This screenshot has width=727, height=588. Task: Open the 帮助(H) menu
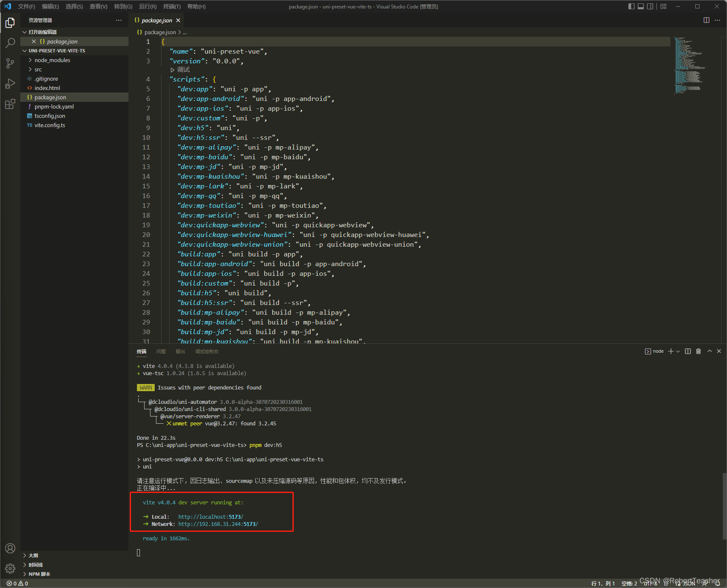click(x=197, y=6)
